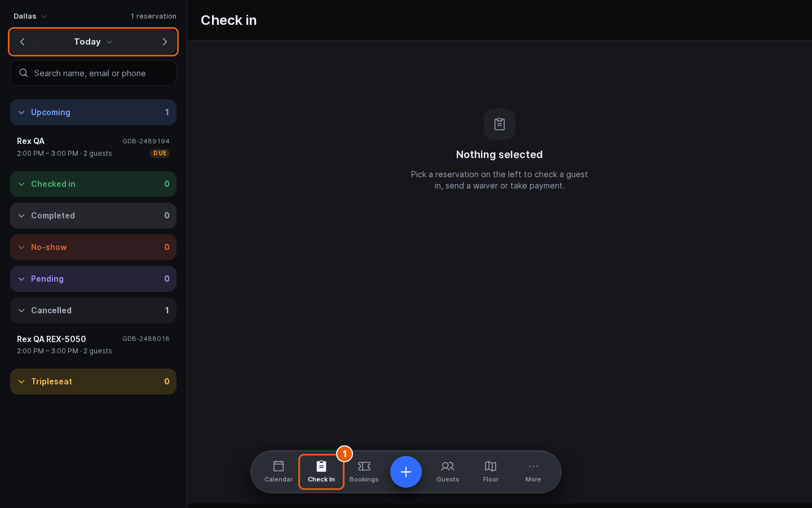Expand the Tripleseat section

click(93, 382)
